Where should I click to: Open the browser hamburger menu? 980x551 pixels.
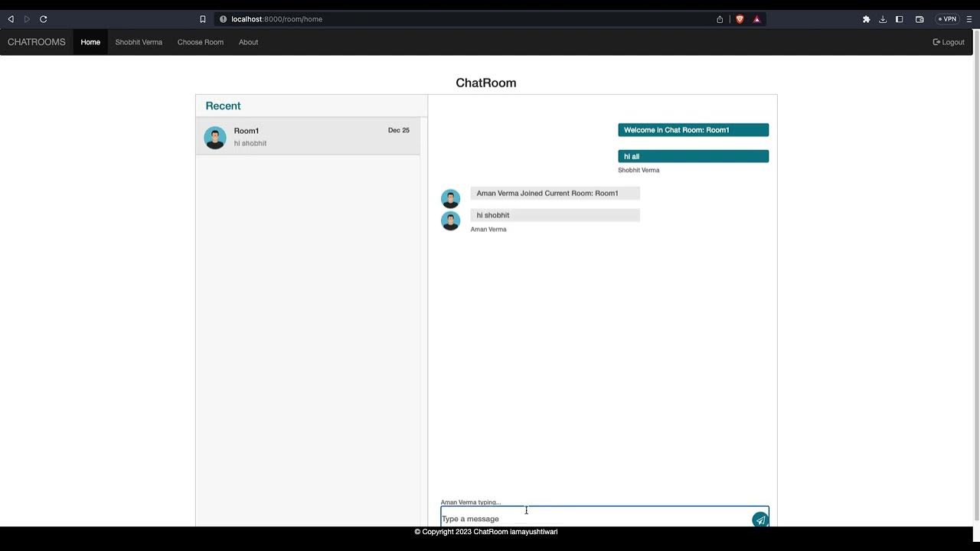pos(969,19)
